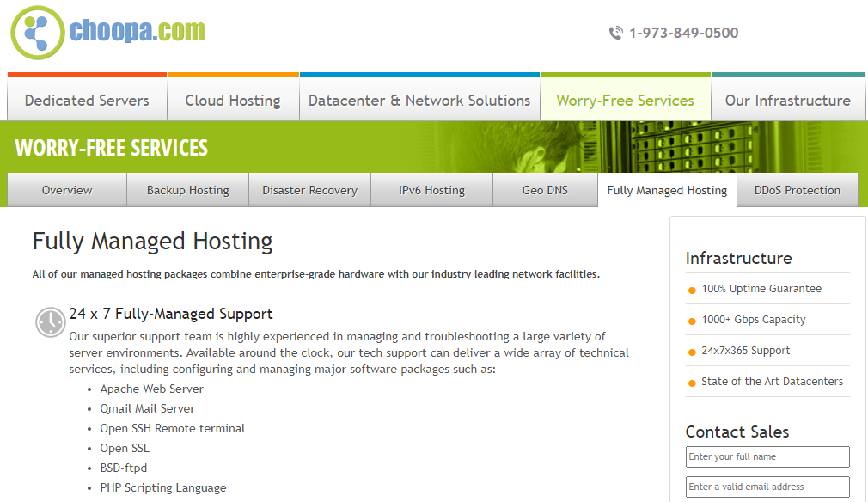This screenshot has height=502, width=868.
Task: Go to the IPv6 Hosting tab
Action: click(x=431, y=190)
